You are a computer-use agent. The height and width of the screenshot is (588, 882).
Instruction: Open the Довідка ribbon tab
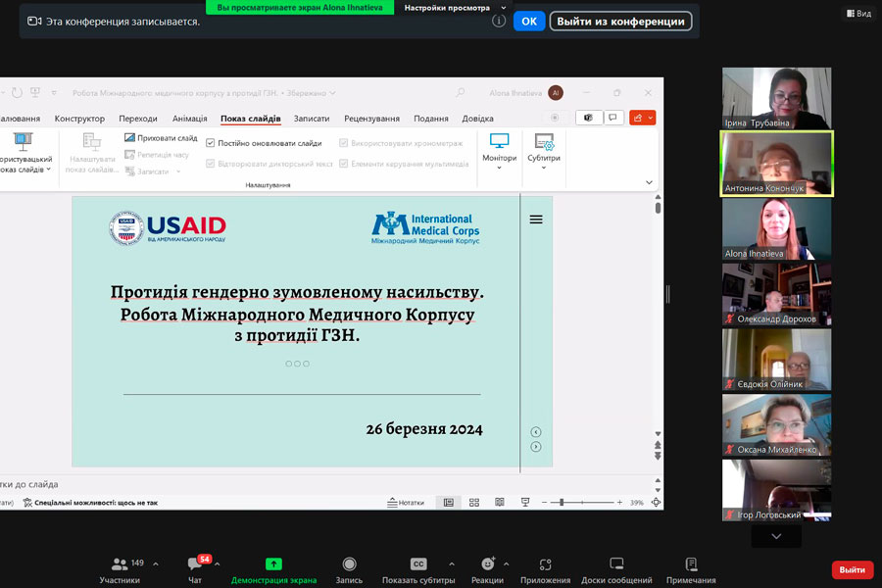pos(477,119)
